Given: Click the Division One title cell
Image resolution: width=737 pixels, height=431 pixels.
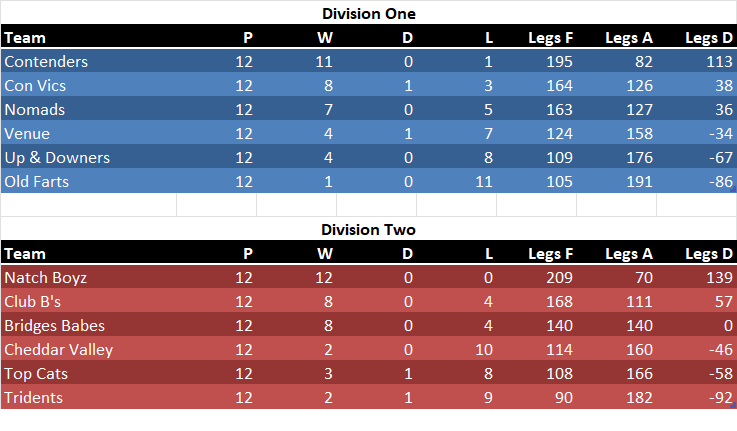Looking at the screenshot, I should pyautogui.click(x=368, y=14).
